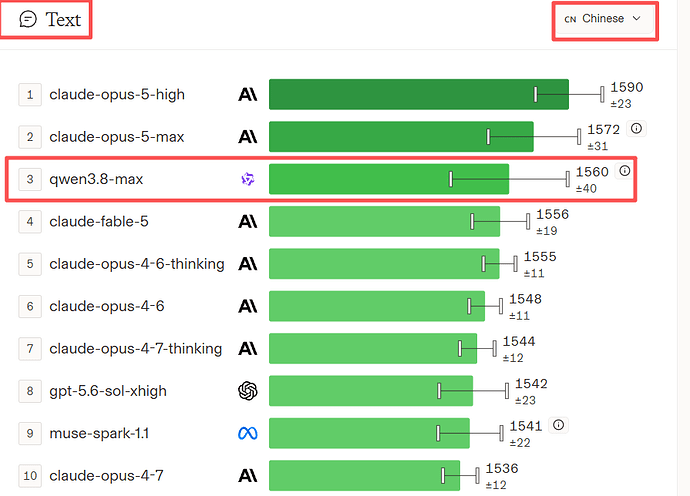
Task: Click the Qwen logo next to qwen3.8-max
Action: 248,179
